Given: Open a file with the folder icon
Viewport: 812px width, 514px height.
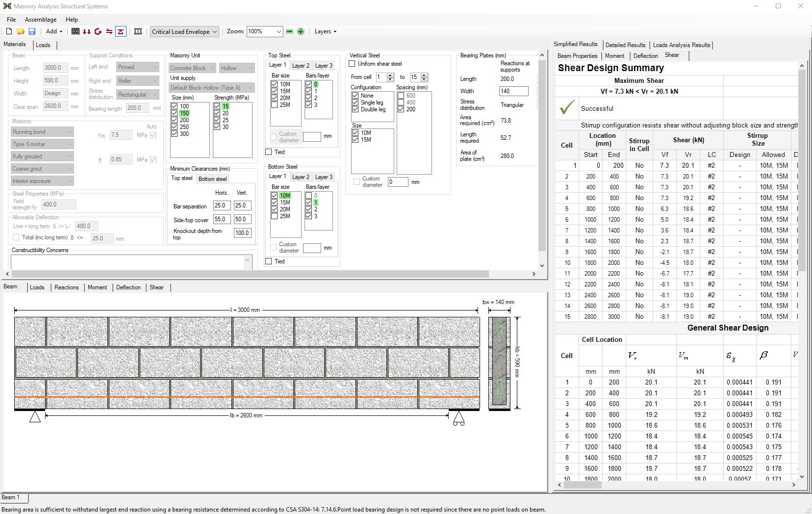Looking at the screenshot, I should pos(21,31).
